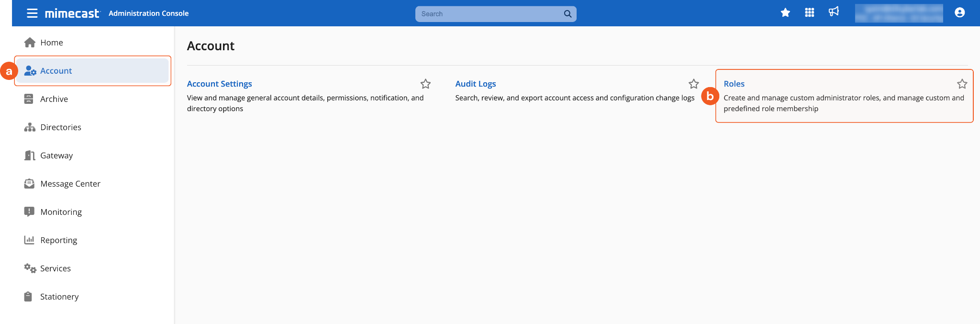The width and height of the screenshot is (980, 324).
Task: Click the announcements megaphone icon
Action: [x=834, y=12]
